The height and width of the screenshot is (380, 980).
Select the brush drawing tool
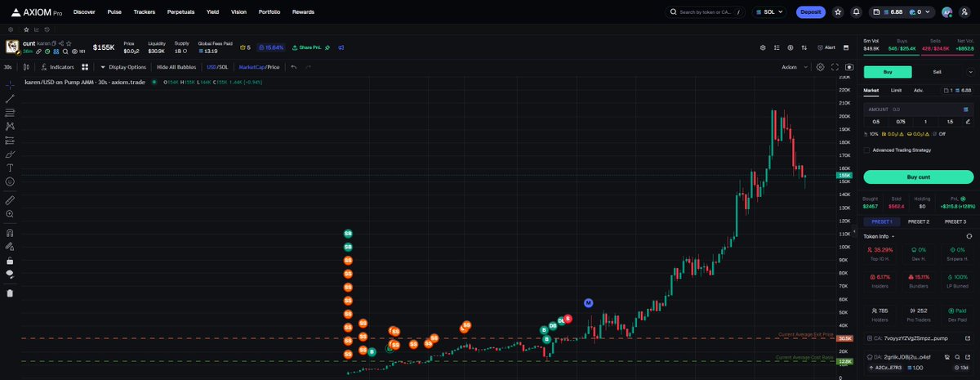click(x=10, y=154)
